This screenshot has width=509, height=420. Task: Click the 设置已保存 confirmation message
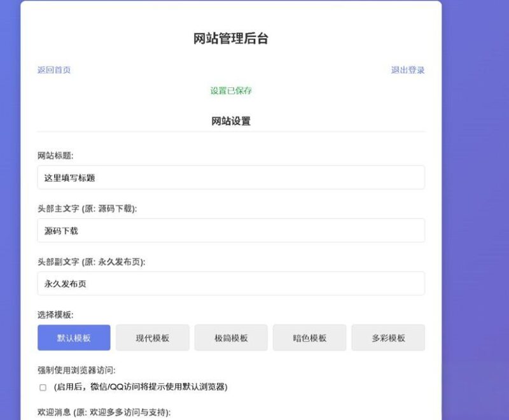(x=232, y=92)
